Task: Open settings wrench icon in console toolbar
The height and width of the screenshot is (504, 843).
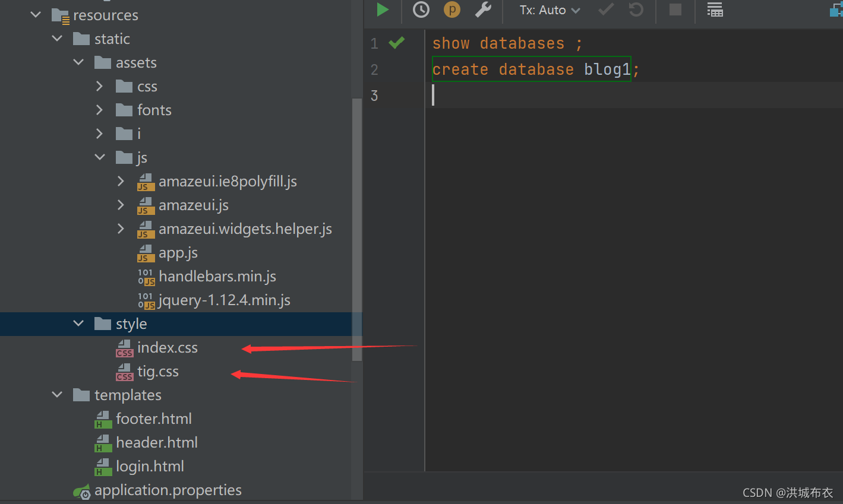Action: coord(483,9)
